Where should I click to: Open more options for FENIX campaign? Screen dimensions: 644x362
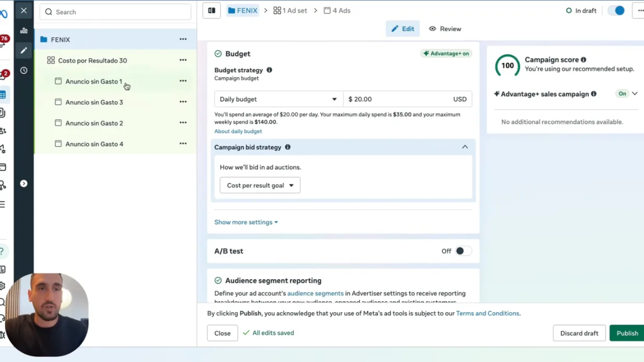(x=183, y=40)
